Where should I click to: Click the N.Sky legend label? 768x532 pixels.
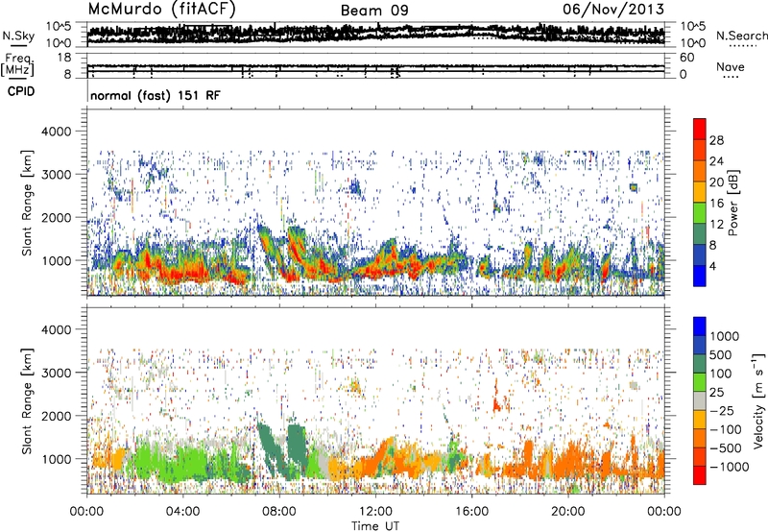pyautogui.click(x=18, y=36)
